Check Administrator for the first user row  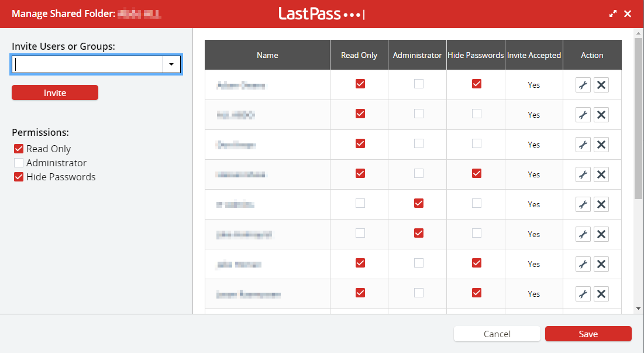(x=419, y=84)
